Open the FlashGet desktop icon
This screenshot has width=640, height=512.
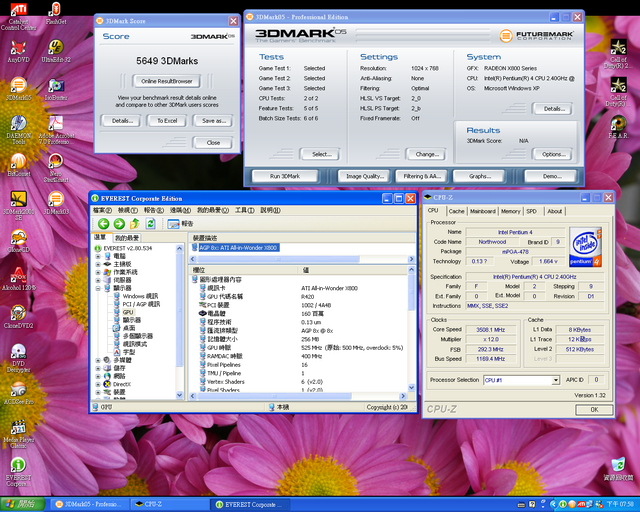pos(56,13)
